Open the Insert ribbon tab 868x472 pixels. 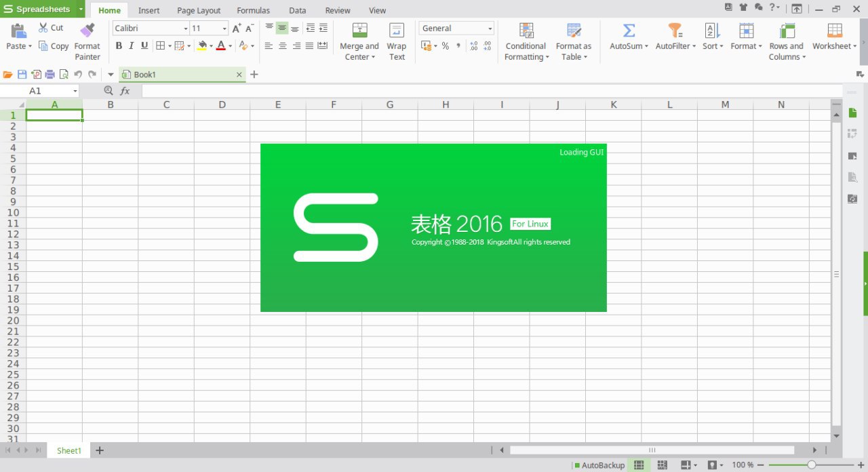pos(149,10)
